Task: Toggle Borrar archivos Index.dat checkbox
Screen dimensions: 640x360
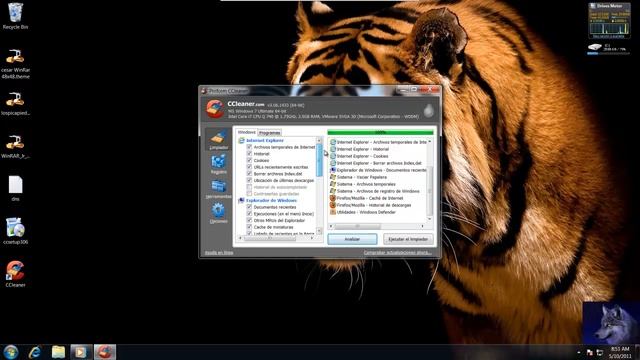Action: 249,173
